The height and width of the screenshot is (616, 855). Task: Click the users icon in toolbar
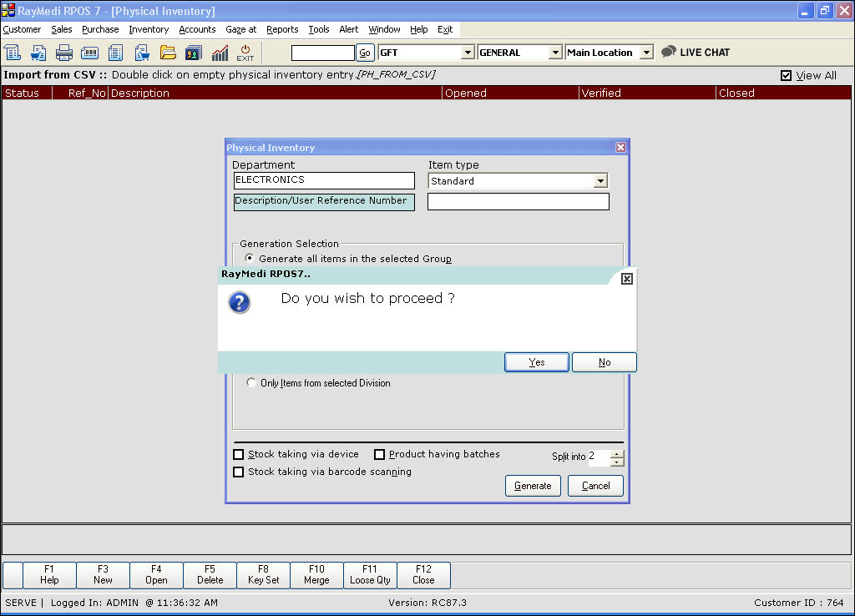pyautogui.click(x=194, y=53)
